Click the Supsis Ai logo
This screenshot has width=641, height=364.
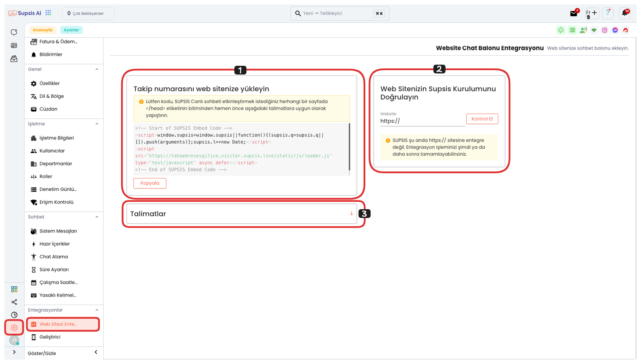tap(25, 13)
